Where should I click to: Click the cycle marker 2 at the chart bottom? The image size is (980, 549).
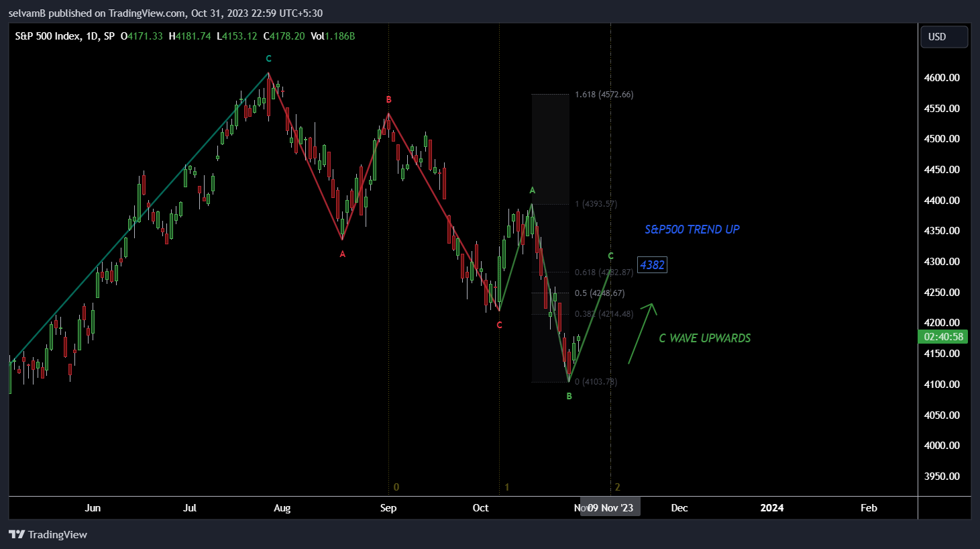tap(618, 487)
